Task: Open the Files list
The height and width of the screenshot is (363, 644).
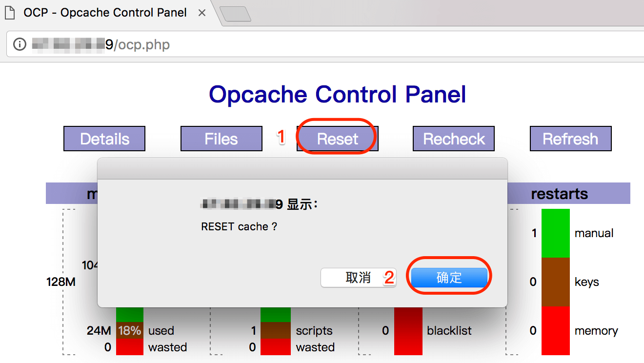Action: point(221,139)
